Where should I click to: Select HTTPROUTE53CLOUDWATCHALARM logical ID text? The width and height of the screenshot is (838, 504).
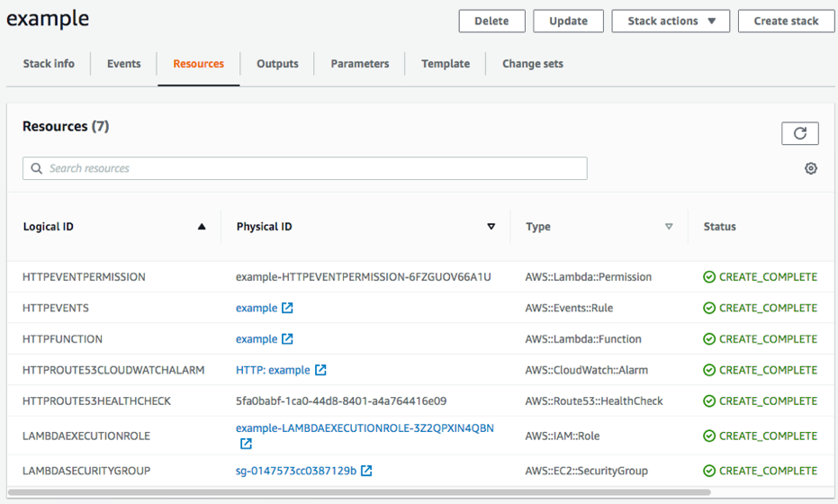point(113,370)
